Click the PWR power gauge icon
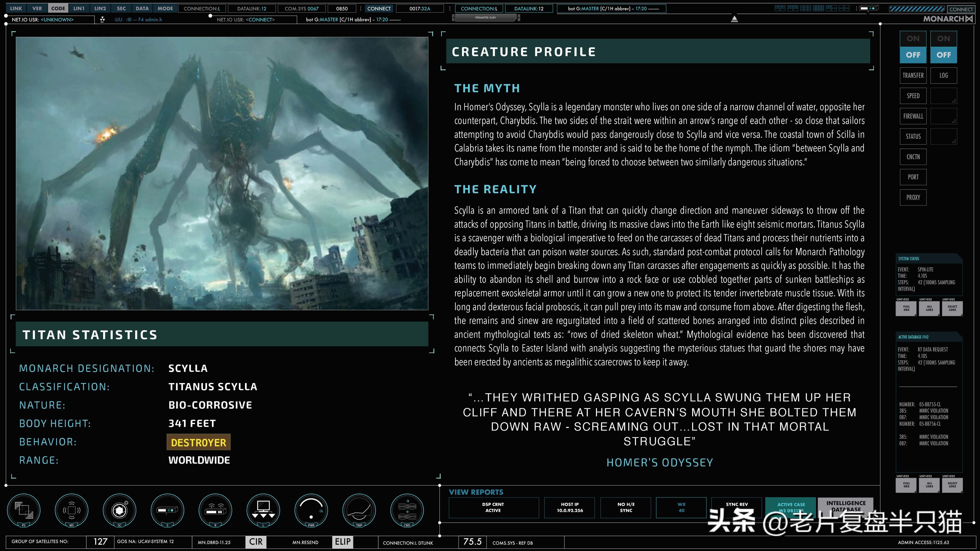This screenshot has height=551, width=980. pos(311,510)
